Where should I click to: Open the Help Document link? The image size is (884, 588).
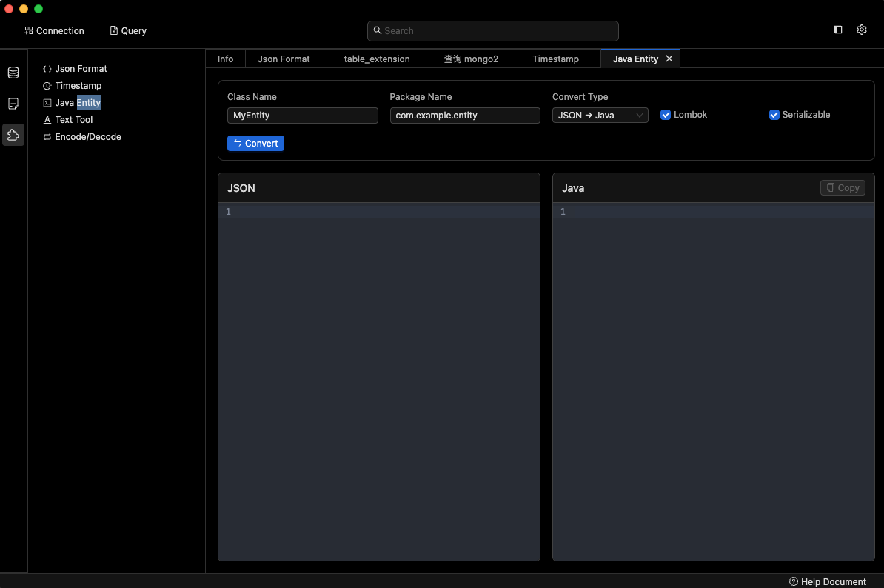(x=828, y=581)
